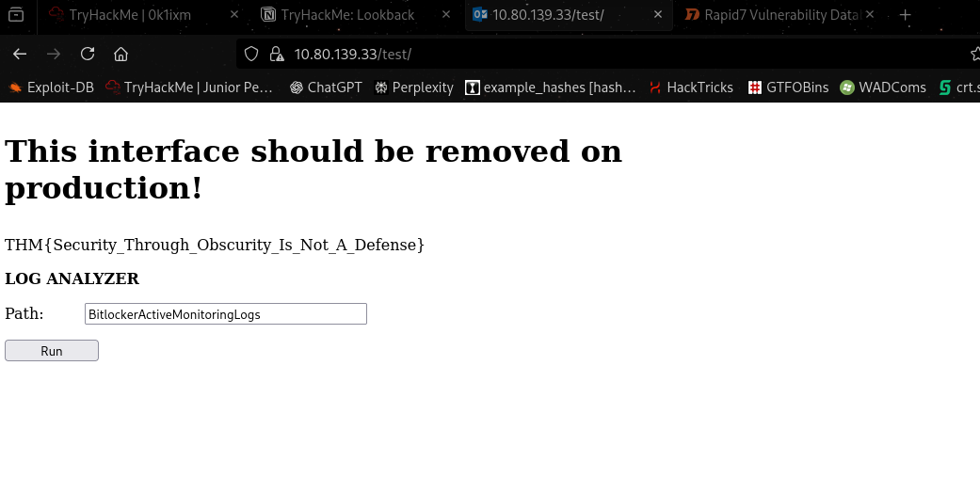Click the Path input field

pyautogui.click(x=225, y=314)
